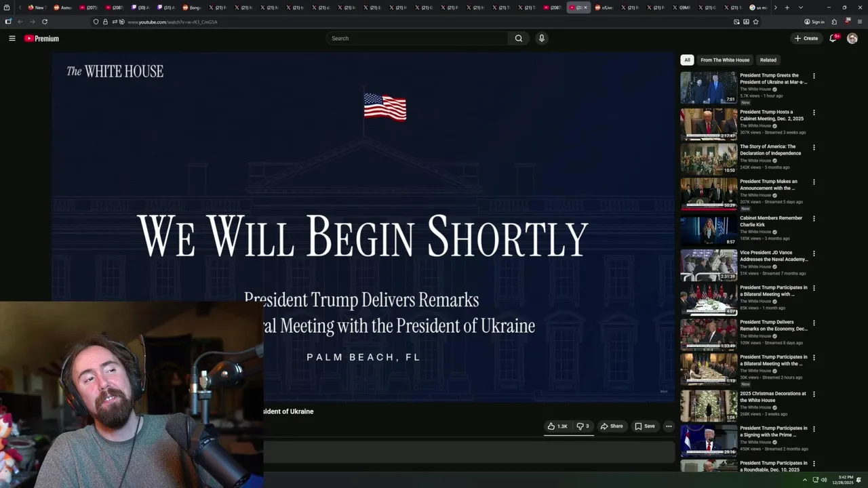868x488 pixels.
Task: Open options for Christmas Decorations video
Action: [814, 394]
